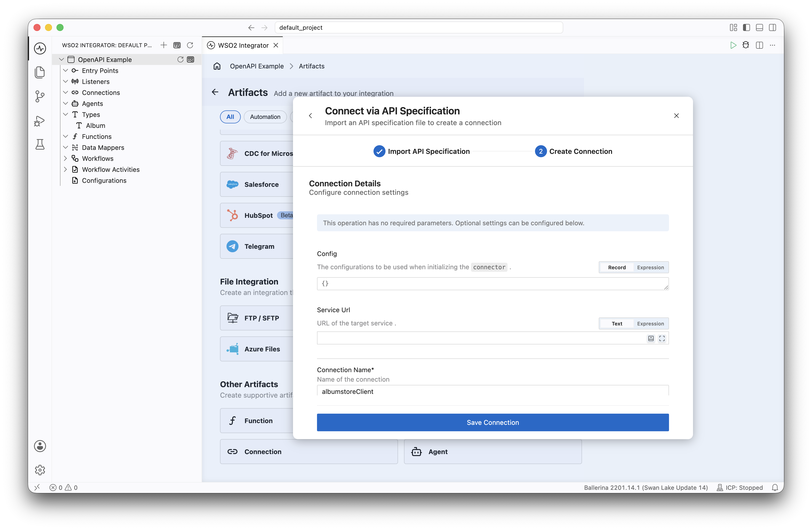Select Expression mode for Service Url
This screenshot has height=530, width=812.
[650, 324]
